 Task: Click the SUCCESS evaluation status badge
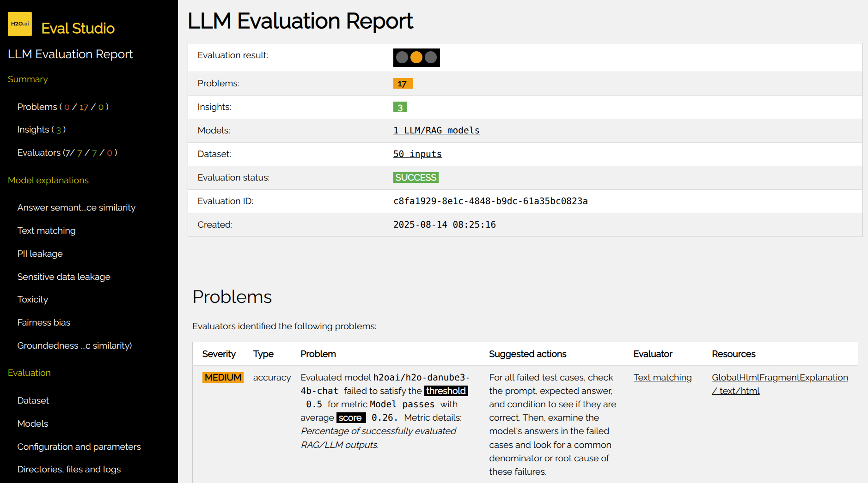pyautogui.click(x=415, y=177)
